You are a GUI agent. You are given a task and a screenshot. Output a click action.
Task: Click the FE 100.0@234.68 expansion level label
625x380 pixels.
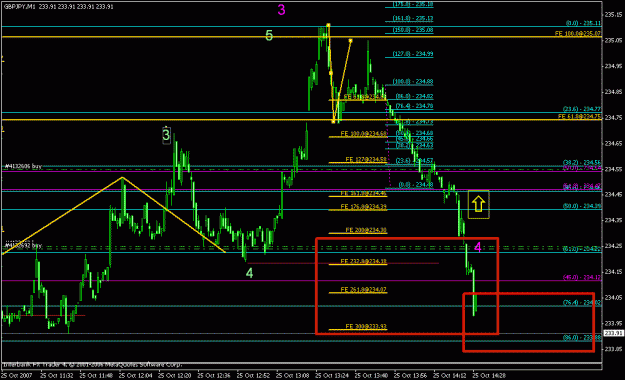tap(364, 134)
